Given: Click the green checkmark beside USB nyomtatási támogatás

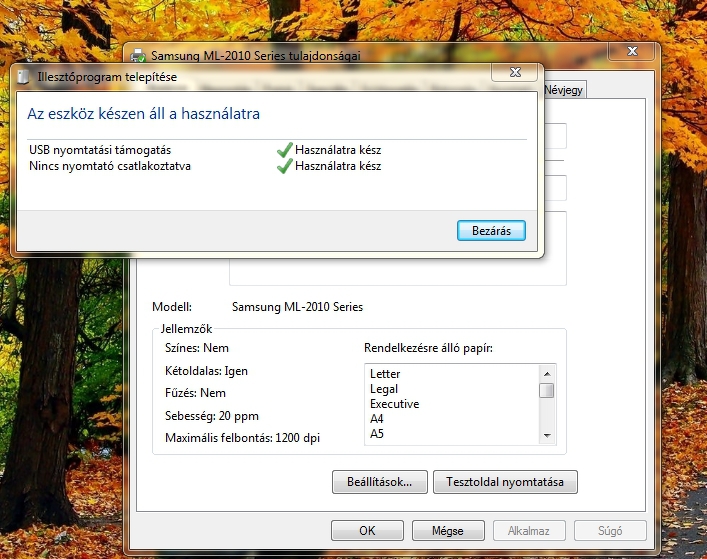Looking at the screenshot, I should [x=284, y=150].
